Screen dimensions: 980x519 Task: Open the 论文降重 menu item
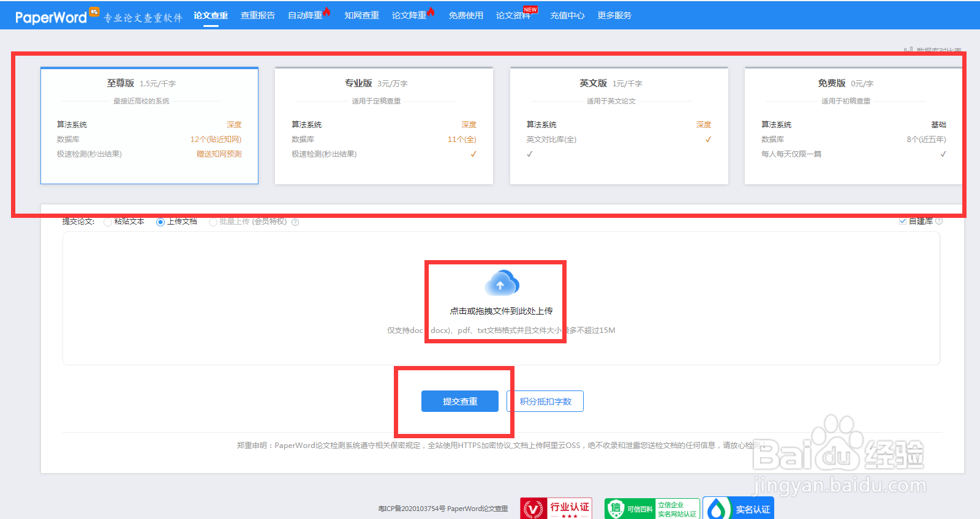pyautogui.click(x=409, y=15)
